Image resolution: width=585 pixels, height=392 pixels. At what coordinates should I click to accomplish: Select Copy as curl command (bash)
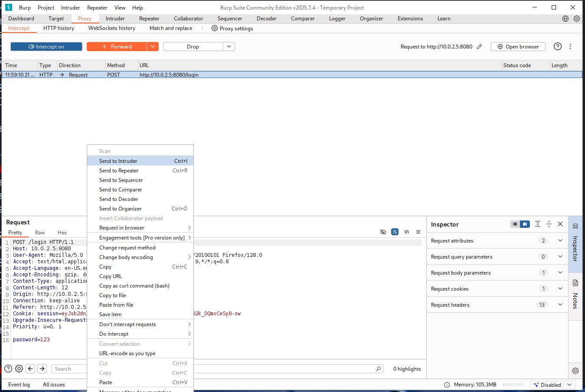134,286
